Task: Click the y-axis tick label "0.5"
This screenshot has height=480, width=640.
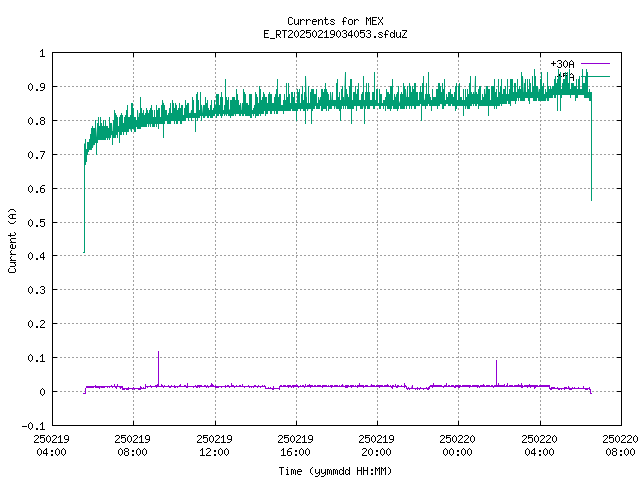Action: (36, 222)
